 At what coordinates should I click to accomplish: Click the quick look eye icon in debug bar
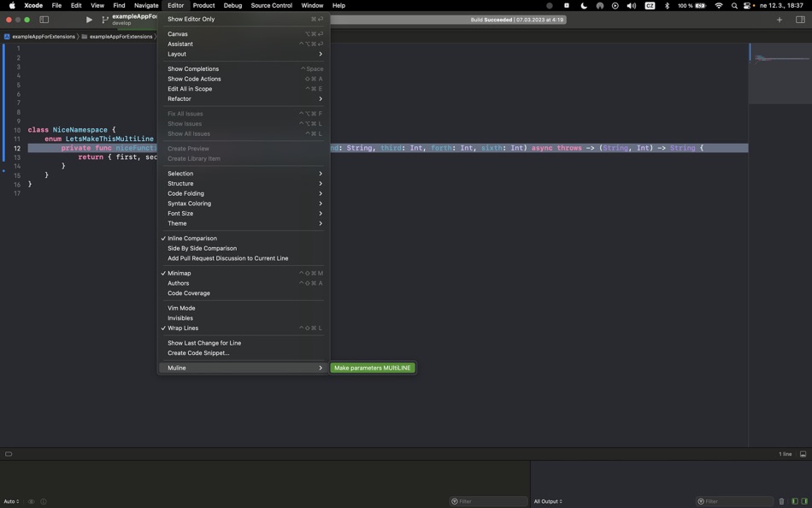(31, 501)
